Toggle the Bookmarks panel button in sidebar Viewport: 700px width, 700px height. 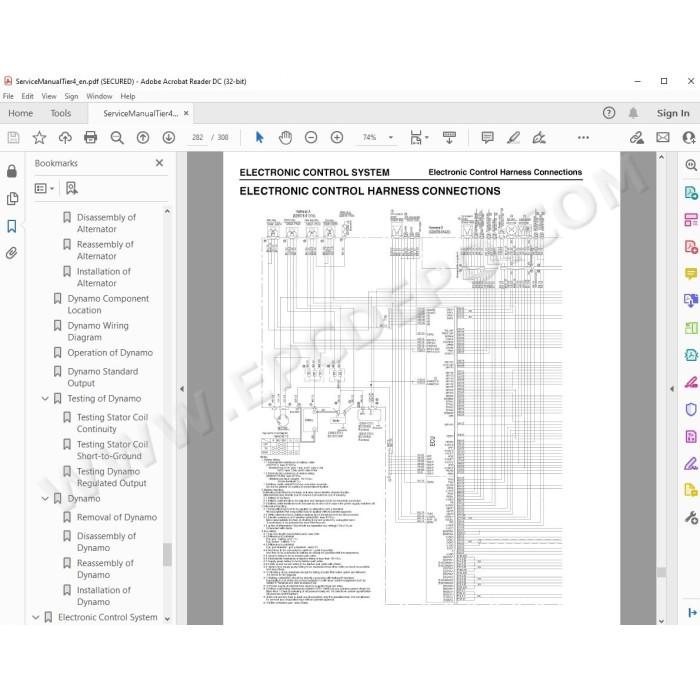12,226
